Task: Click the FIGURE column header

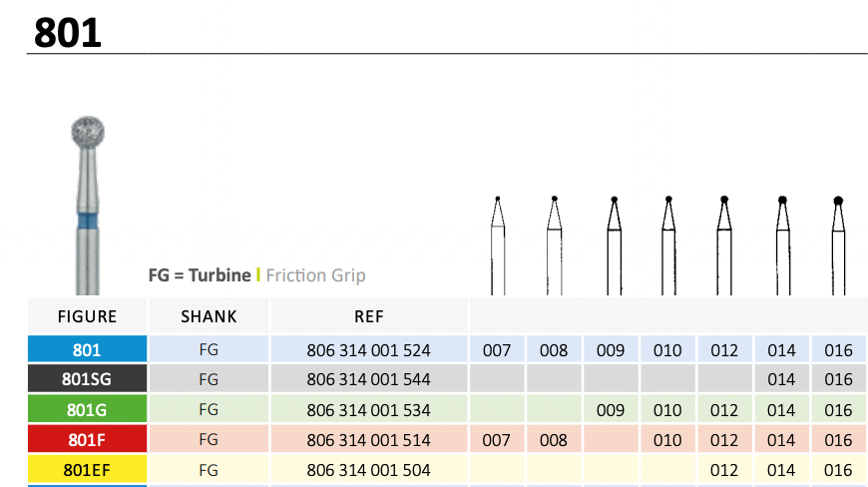Action: tap(87, 317)
